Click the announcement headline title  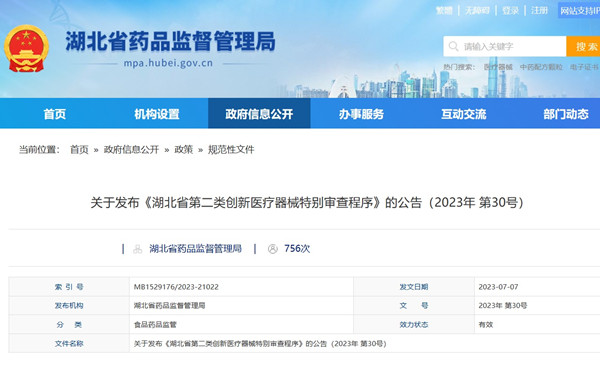(307, 202)
